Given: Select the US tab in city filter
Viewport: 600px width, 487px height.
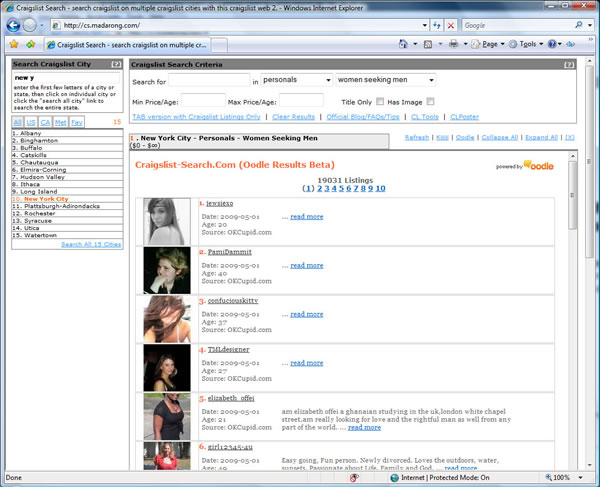Looking at the screenshot, I should 31,121.
